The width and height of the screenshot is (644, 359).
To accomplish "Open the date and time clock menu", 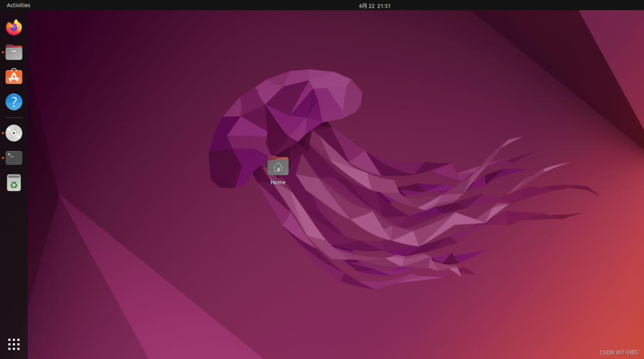I will coord(375,6).
